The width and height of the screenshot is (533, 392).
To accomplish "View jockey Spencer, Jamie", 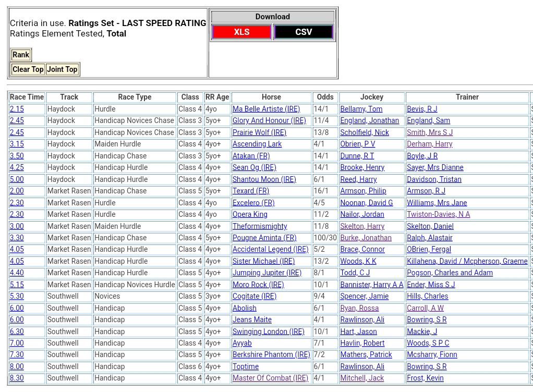I will pos(364,296).
